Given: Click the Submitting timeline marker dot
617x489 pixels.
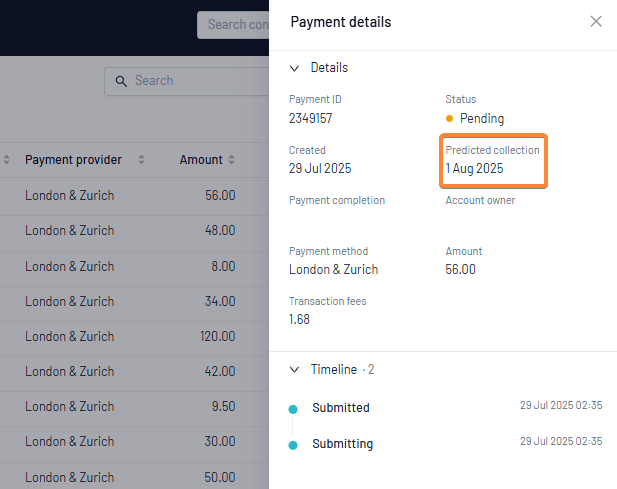Looking at the screenshot, I should 293,445.
